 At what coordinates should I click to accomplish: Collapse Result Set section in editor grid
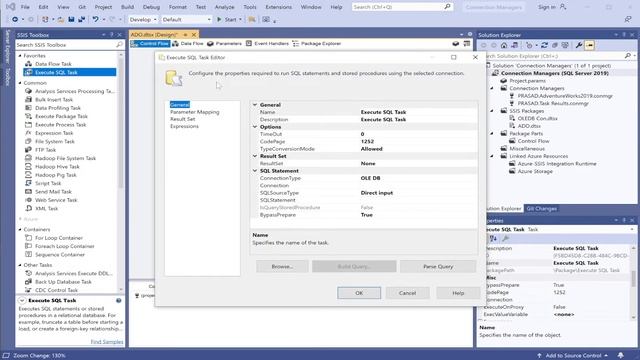click(255, 156)
